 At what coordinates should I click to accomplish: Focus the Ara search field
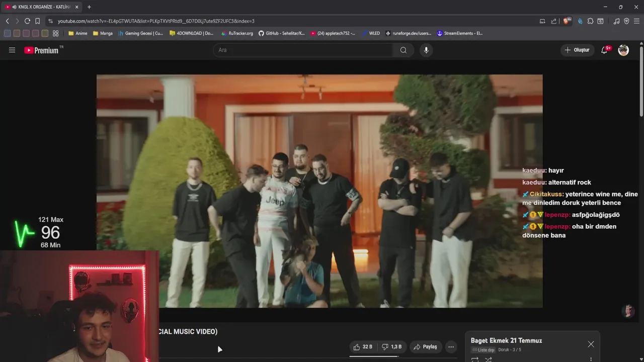click(x=303, y=50)
